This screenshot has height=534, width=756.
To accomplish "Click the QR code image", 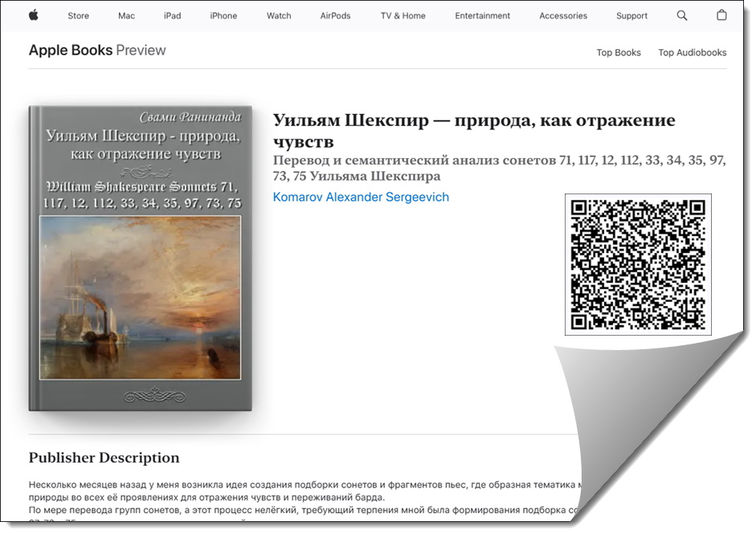I will click(x=638, y=264).
